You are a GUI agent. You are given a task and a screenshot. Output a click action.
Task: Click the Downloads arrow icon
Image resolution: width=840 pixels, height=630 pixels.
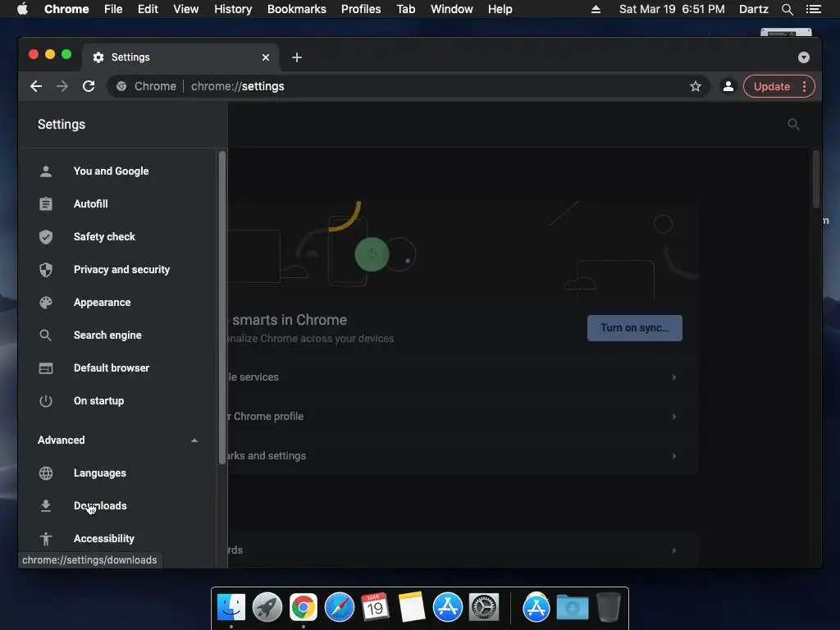tap(46, 505)
